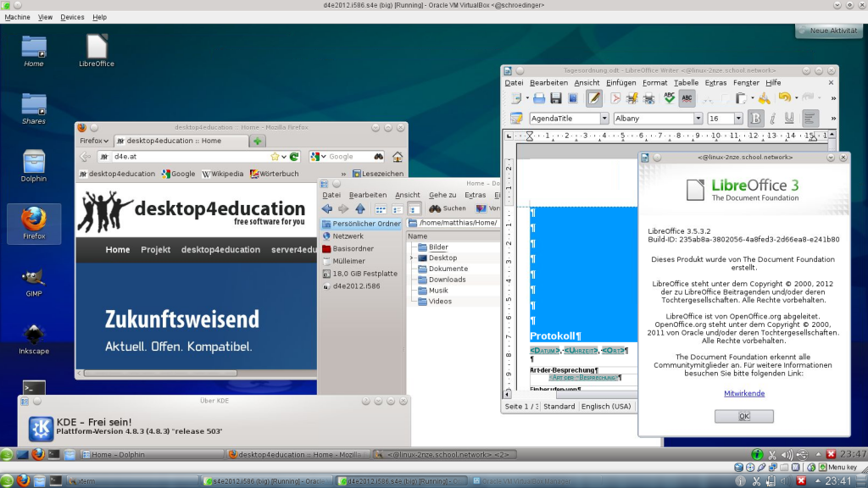Image resolution: width=868 pixels, height=488 pixels.
Task: Open the Firefox application menu button
Action: pyautogui.click(x=93, y=141)
